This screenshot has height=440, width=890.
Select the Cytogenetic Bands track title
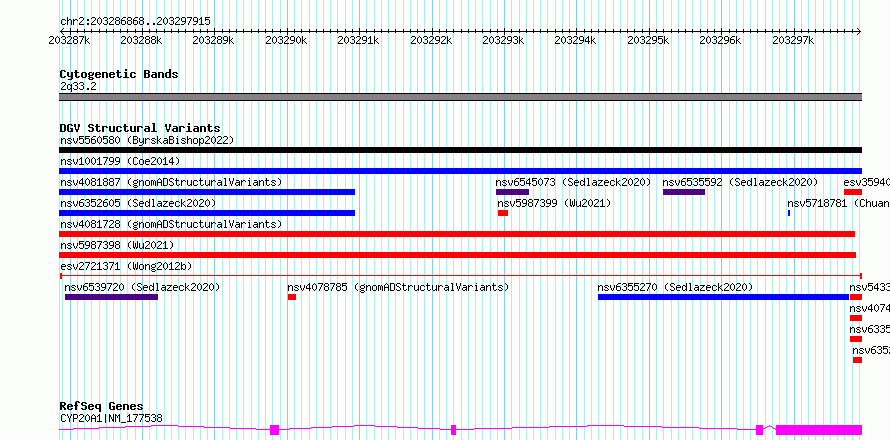[119, 74]
